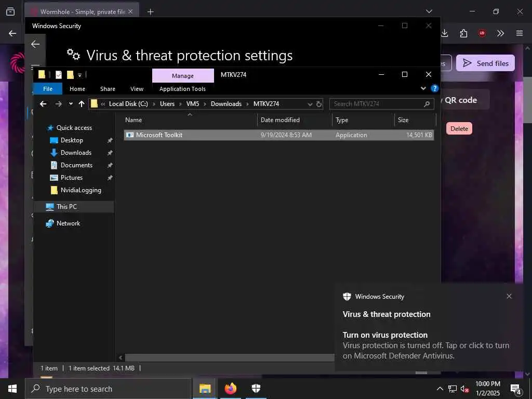Open a new Firefox tab

(x=150, y=12)
